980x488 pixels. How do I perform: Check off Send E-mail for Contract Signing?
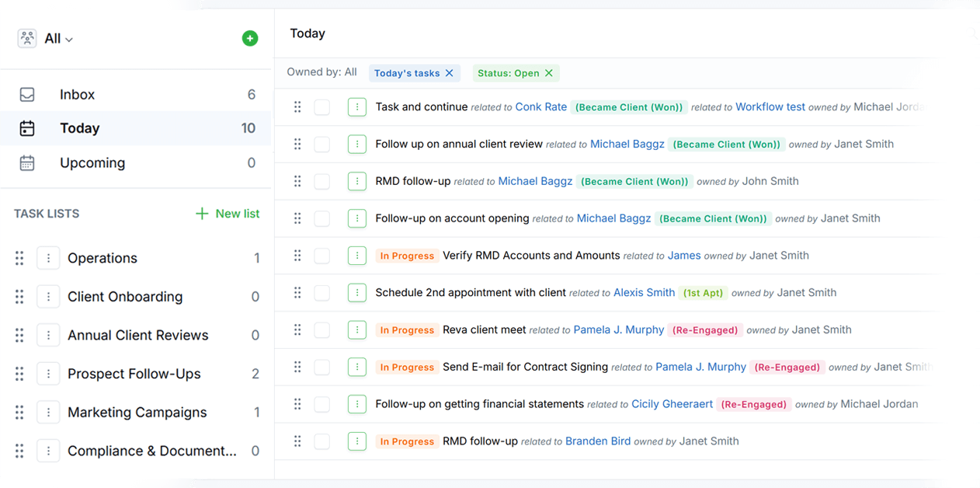322,368
